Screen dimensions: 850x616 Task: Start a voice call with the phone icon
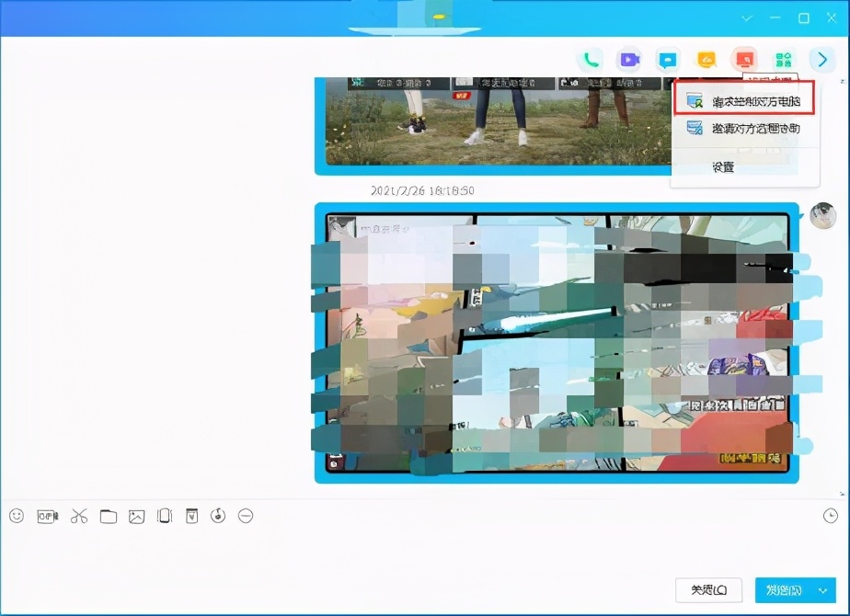coord(591,60)
